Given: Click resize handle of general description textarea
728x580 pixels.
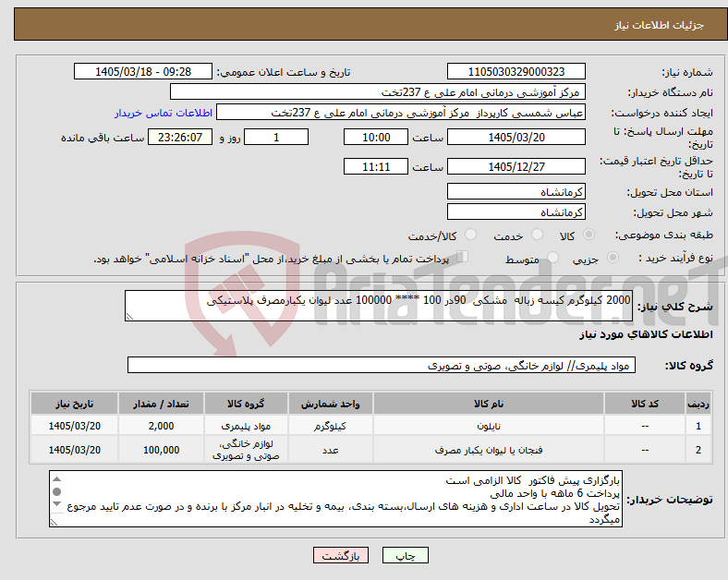Looking at the screenshot, I should [129, 317].
